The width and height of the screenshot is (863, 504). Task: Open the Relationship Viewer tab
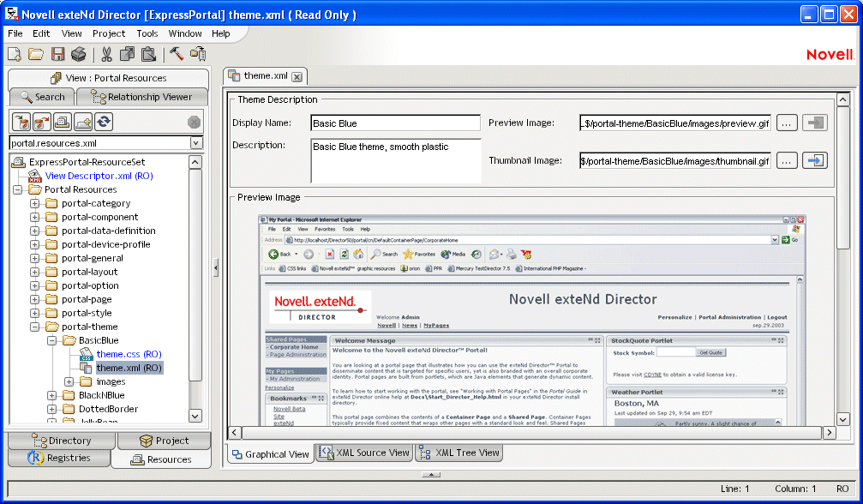(142, 97)
